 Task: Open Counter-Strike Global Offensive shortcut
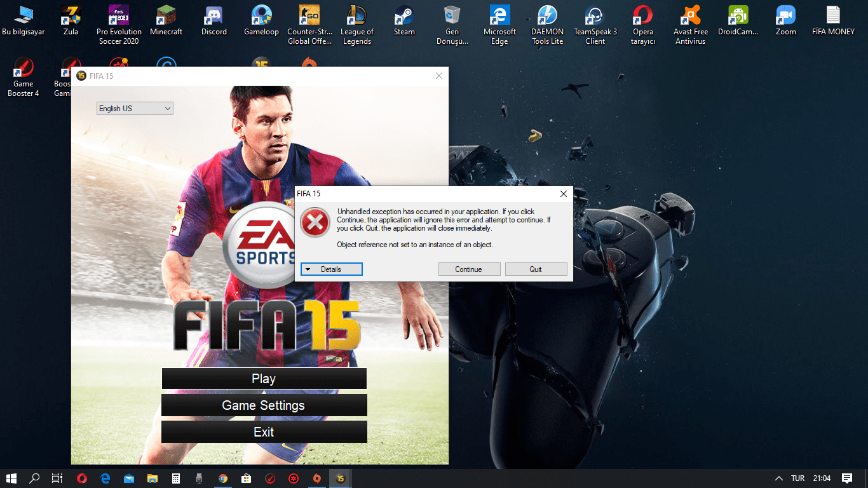point(309,25)
